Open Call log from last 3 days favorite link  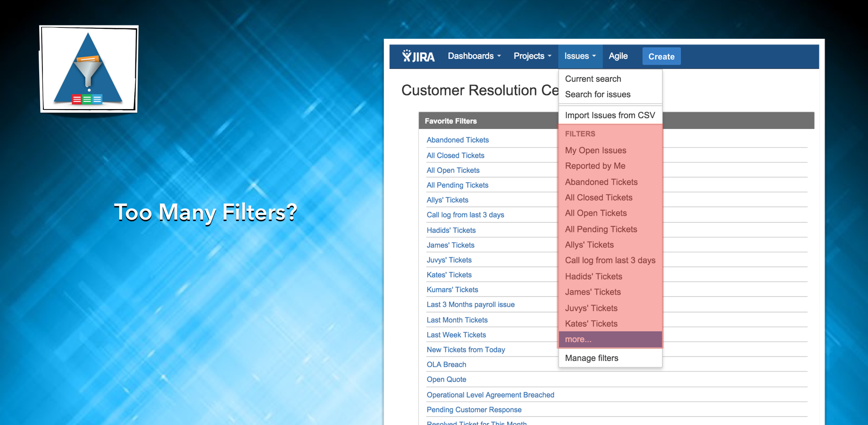(x=465, y=215)
